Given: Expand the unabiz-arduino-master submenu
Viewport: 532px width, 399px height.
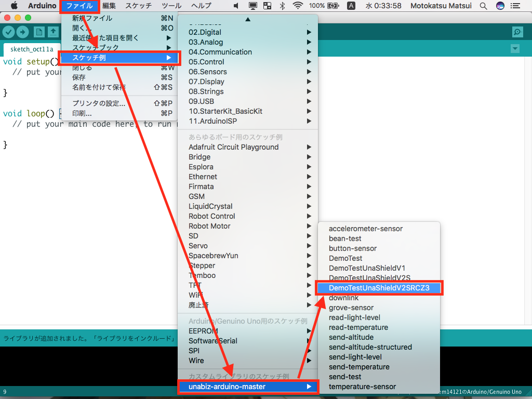Looking at the screenshot, I should [x=248, y=387].
